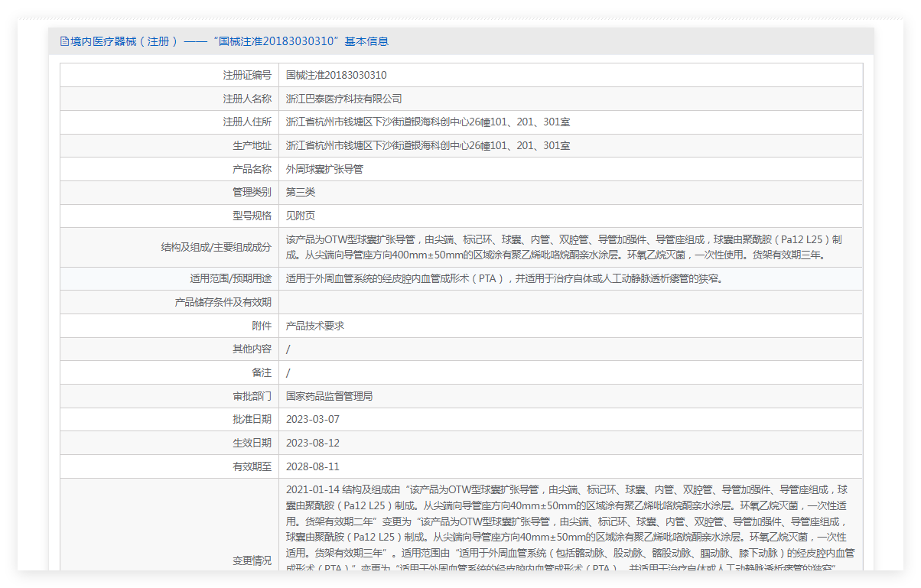
Task: Click the 其他内容 label
Action: [x=252, y=349]
